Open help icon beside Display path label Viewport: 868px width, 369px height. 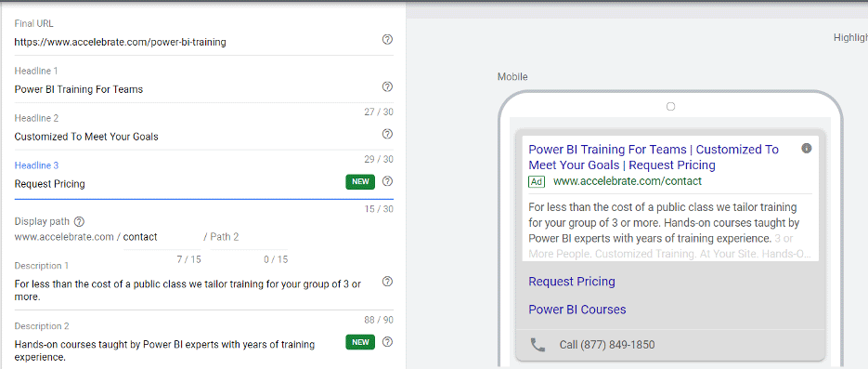click(79, 221)
